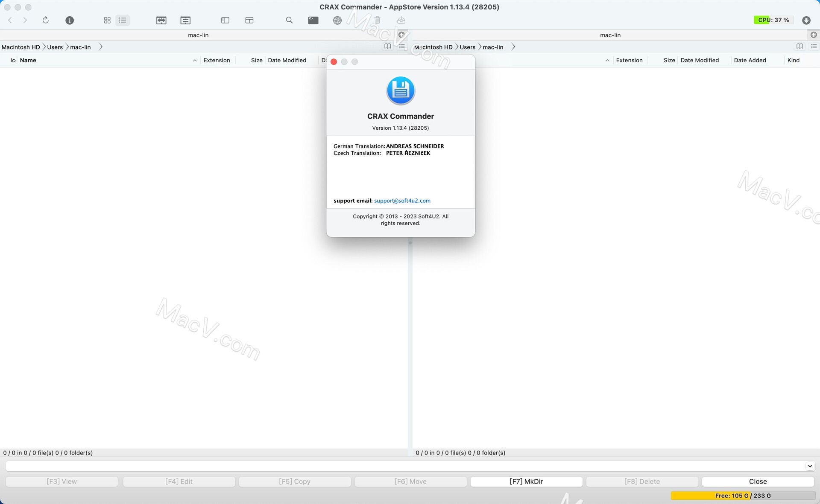Go to Macintosh HD in right path

(433, 47)
